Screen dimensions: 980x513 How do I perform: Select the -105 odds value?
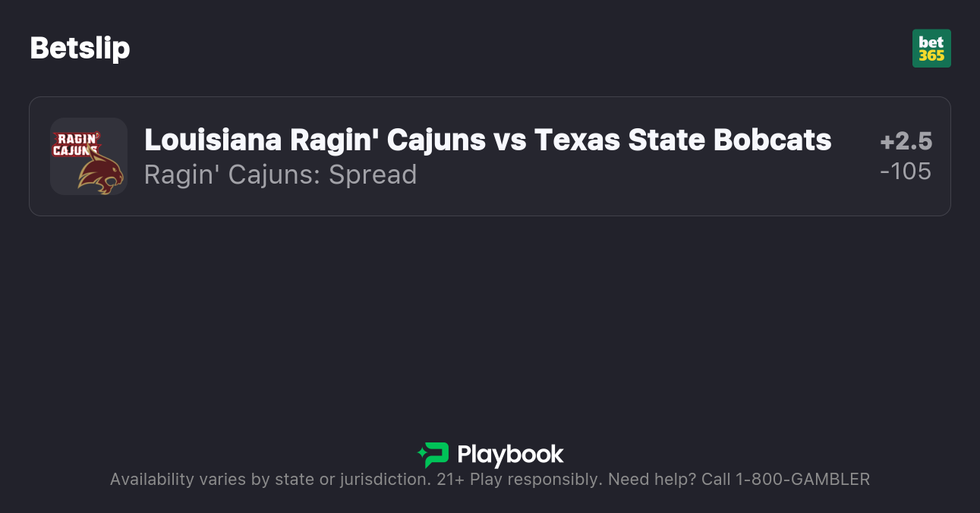click(x=906, y=172)
